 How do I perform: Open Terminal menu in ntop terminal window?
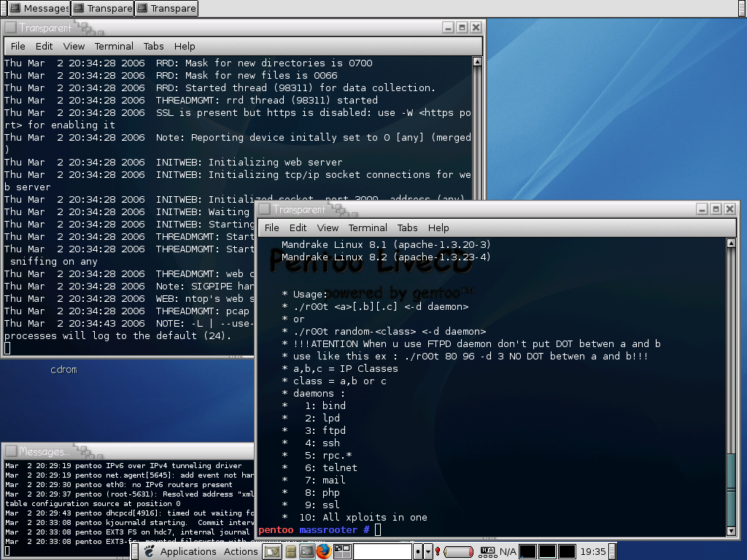pyautogui.click(x=114, y=46)
